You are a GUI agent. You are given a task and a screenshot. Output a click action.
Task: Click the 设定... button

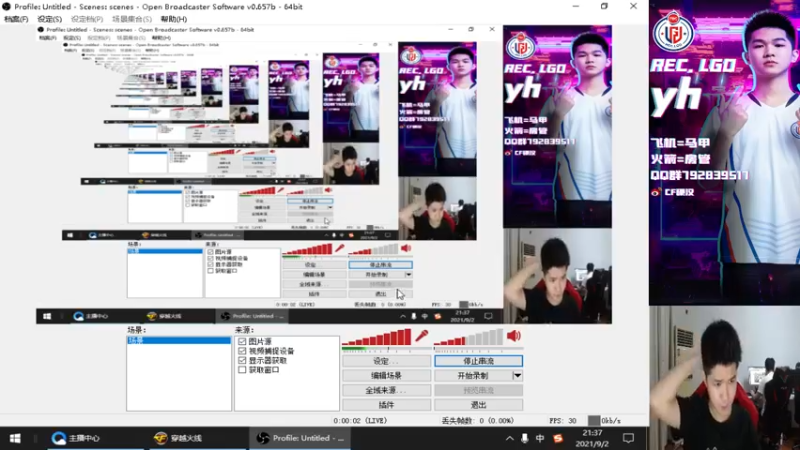[x=386, y=361]
